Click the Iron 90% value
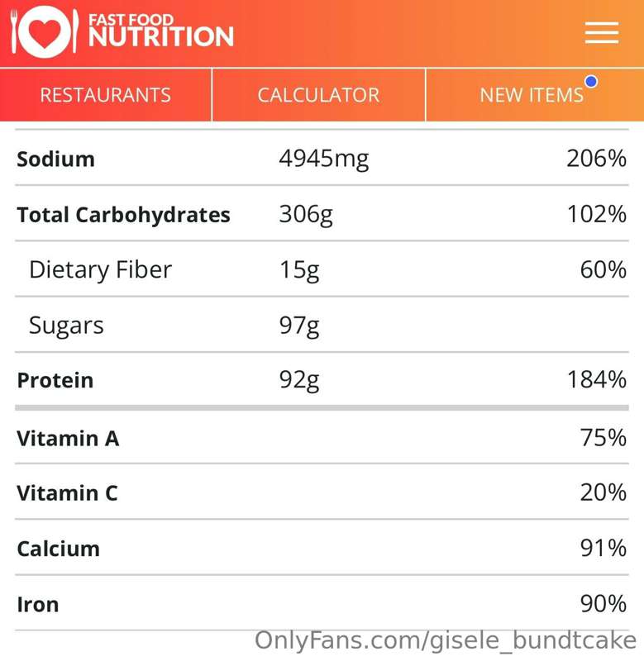This screenshot has height=661, width=644. point(603,604)
